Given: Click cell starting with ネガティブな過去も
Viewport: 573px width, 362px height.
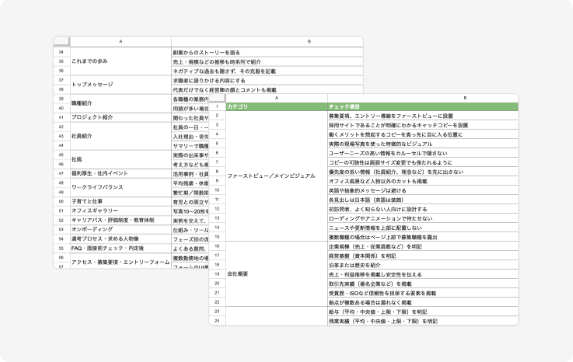Looking at the screenshot, I should (x=267, y=71).
